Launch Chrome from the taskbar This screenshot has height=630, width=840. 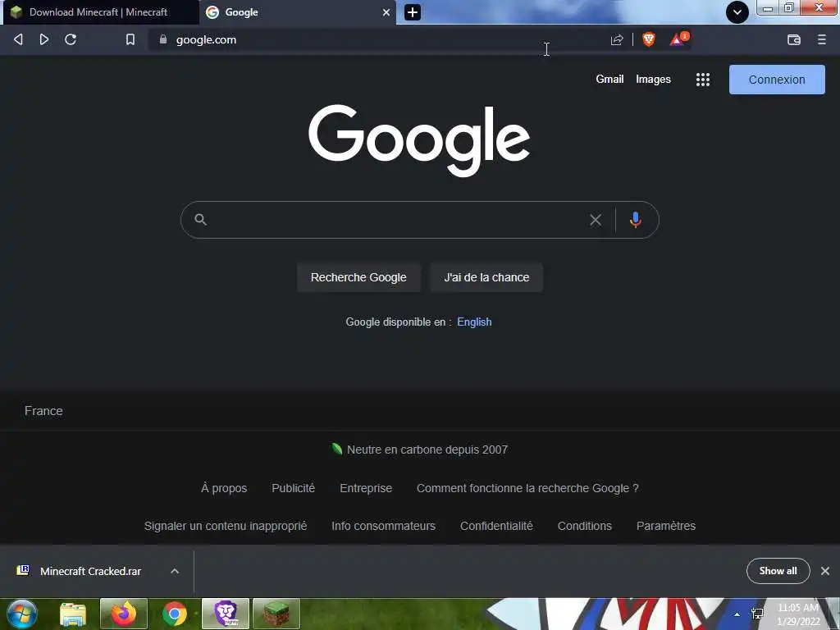point(175,614)
